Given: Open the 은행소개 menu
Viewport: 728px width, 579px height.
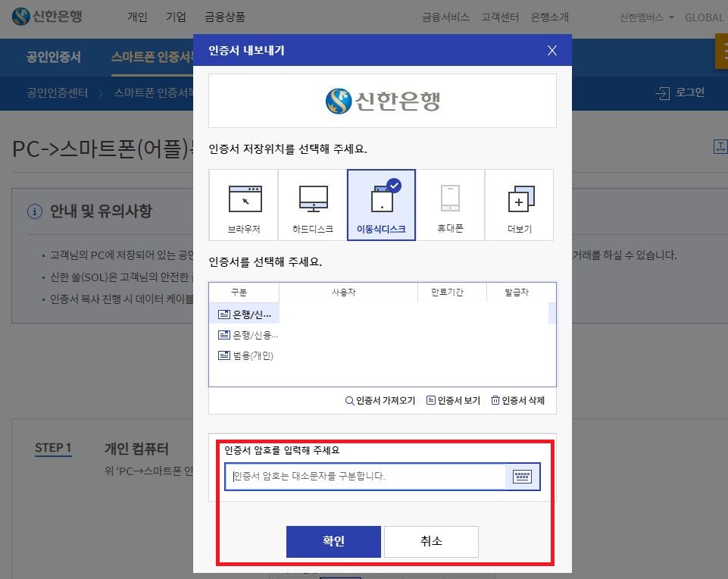Looking at the screenshot, I should point(549,17).
